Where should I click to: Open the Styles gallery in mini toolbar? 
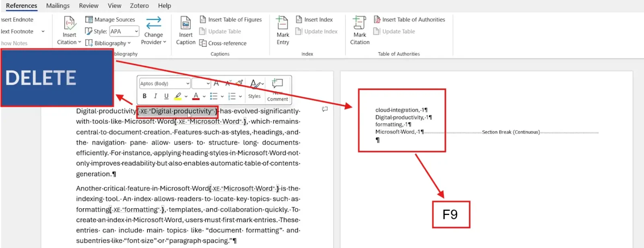pos(255,89)
